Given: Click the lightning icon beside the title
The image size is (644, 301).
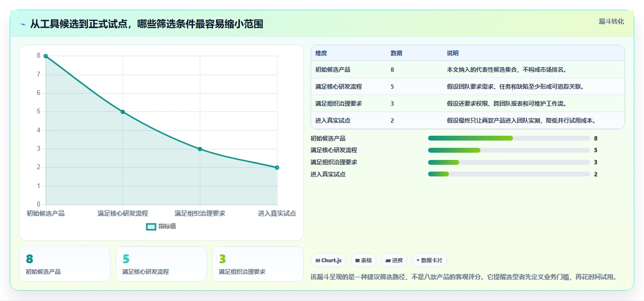Looking at the screenshot, I should tap(23, 24).
